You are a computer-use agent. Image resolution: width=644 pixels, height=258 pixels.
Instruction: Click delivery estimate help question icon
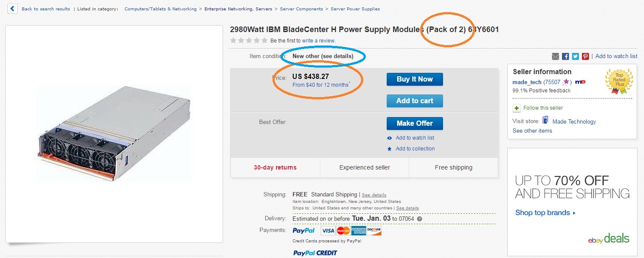click(x=419, y=219)
